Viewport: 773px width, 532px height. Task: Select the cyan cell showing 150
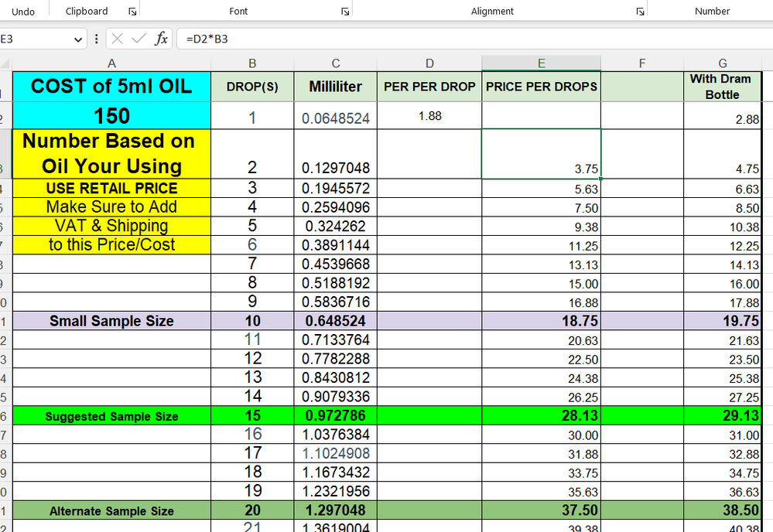pyautogui.click(x=111, y=116)
